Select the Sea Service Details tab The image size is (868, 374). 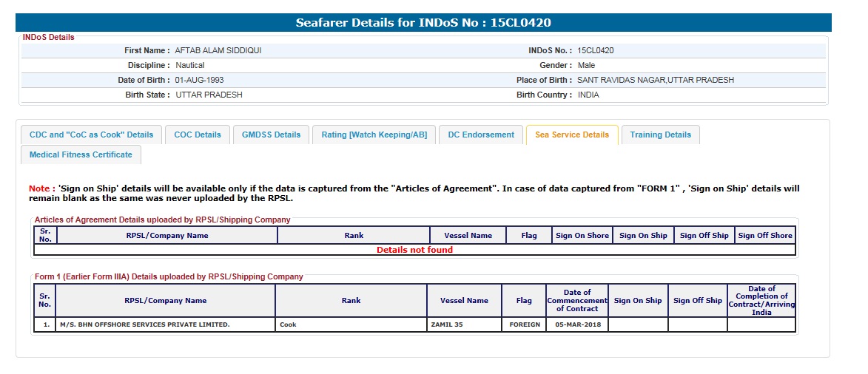571,135
